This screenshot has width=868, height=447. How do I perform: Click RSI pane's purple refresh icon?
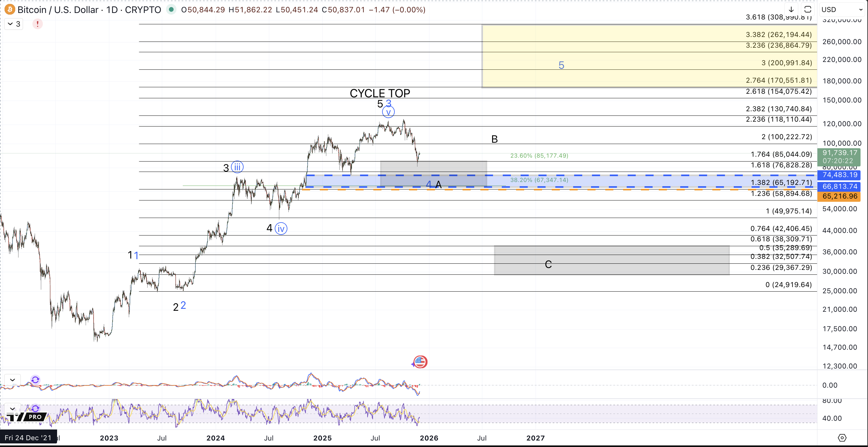click(35, 409)
